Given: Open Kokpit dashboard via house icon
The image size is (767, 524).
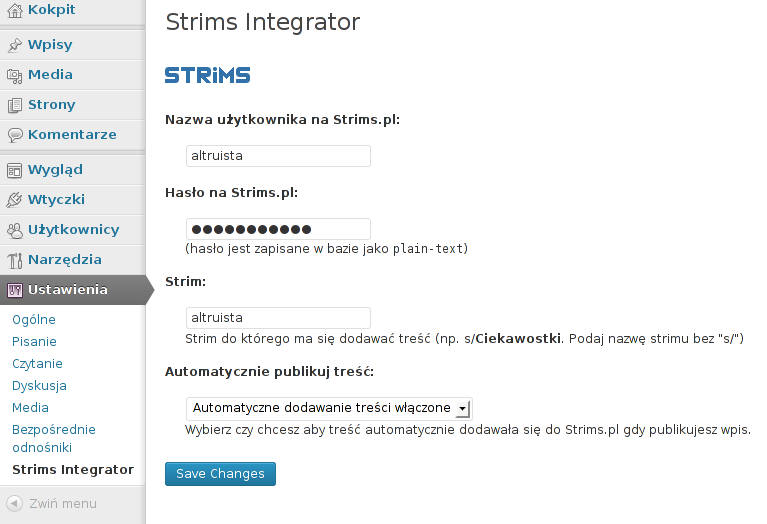Looking at the screenshot, I should (x=15, y=10).
